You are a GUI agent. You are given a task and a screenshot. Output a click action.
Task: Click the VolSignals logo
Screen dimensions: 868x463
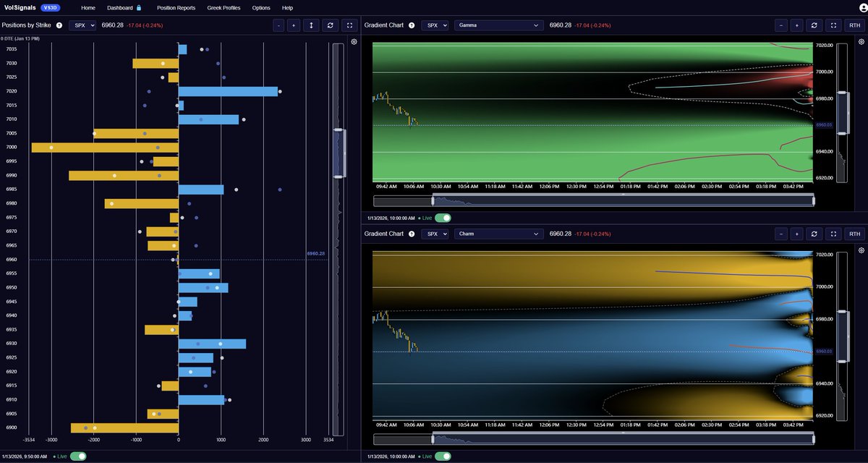(20, 7)
